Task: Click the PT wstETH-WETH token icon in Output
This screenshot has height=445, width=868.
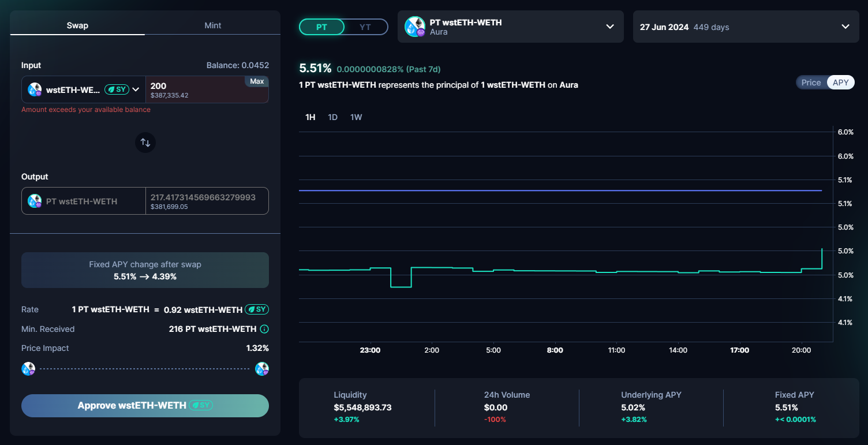Action: [35, 201]
